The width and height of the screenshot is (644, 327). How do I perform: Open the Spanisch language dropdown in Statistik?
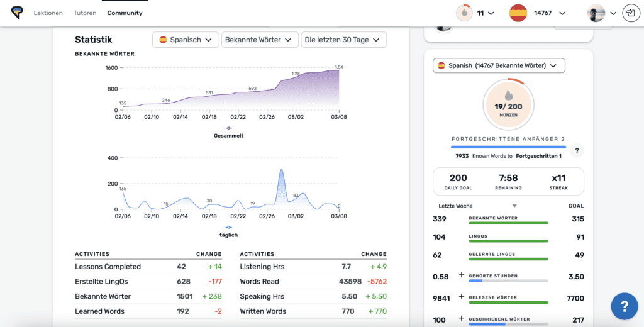coord(186,40)
